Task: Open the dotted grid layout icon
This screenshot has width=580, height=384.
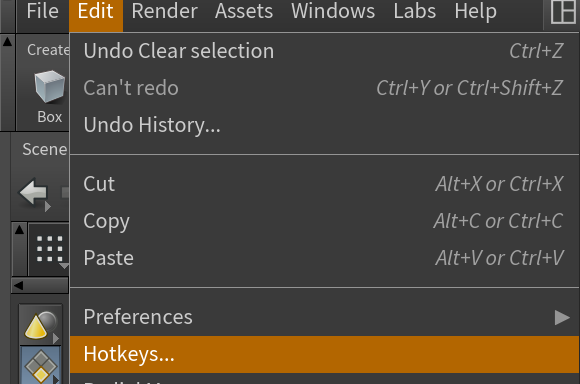Action: 49,249
